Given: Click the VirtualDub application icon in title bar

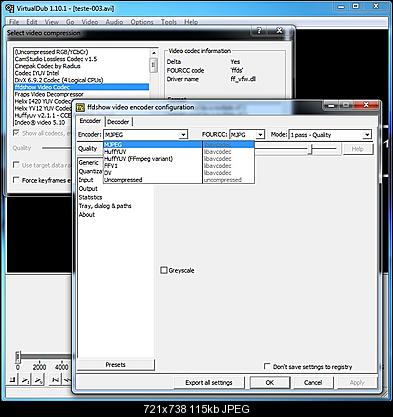Looking at the screenshot, I should pyautogui.click(x=10, y=8).
